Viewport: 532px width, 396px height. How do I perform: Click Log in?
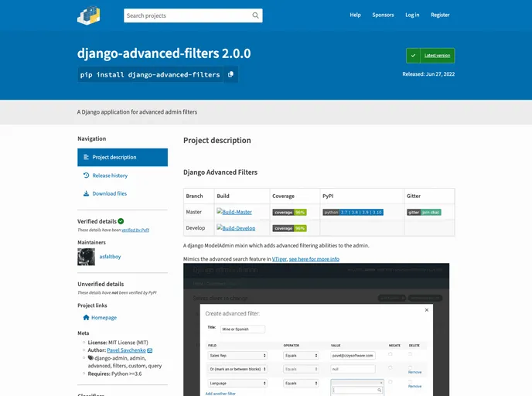pyautogui.click(x=412, y=15)
